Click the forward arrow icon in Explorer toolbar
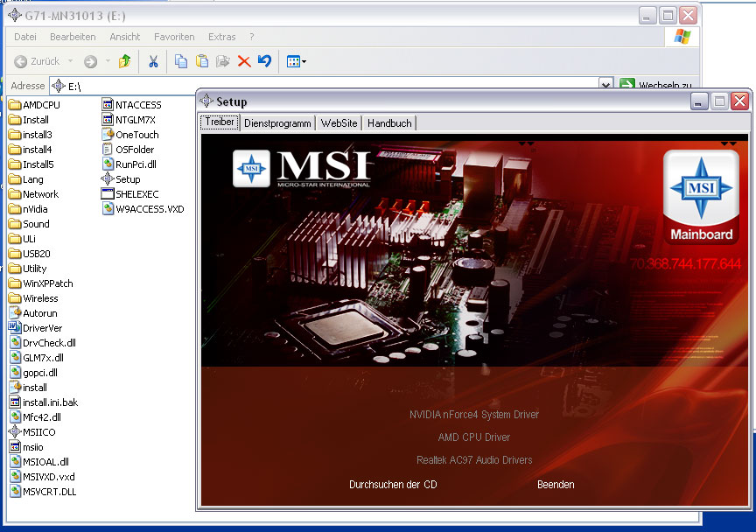This screenshot has width=756, height=532. (90, 61)
